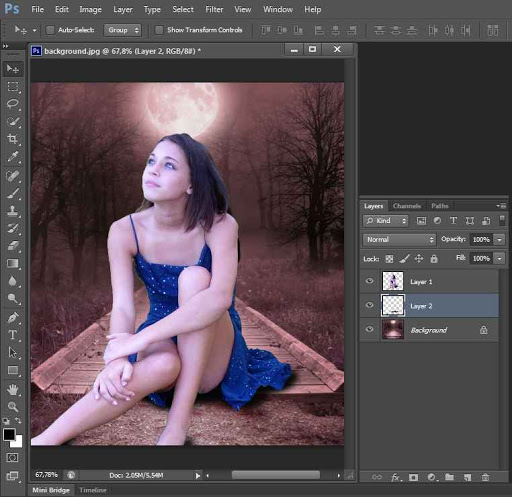Select the Brush tool
The image size is (512, 497).
click(x=13, y=193)
